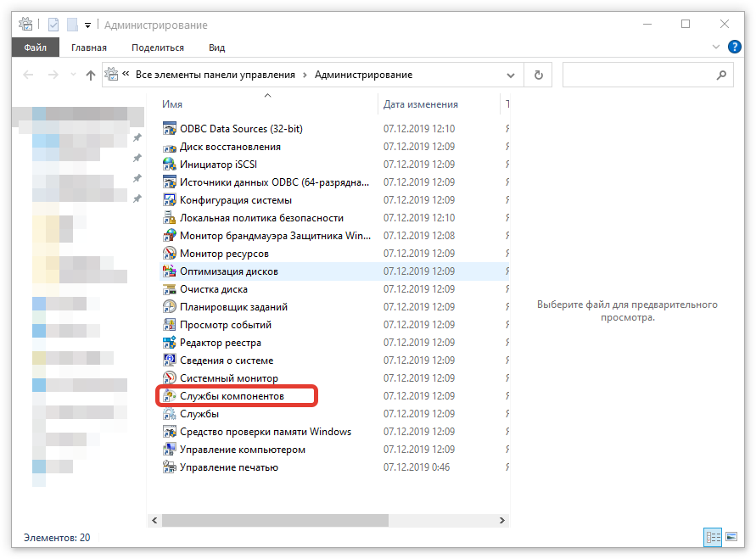Navigate up to the parent folder

92,75
